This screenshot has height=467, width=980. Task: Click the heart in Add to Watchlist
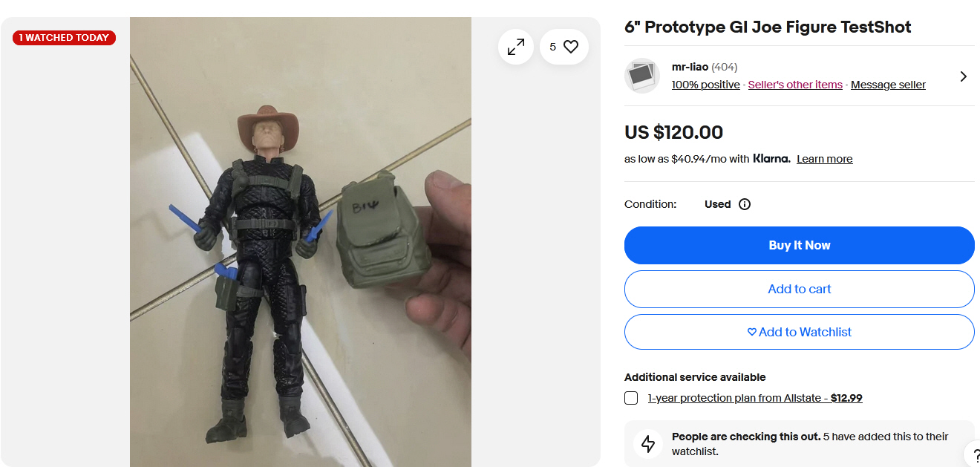point(751,332)
